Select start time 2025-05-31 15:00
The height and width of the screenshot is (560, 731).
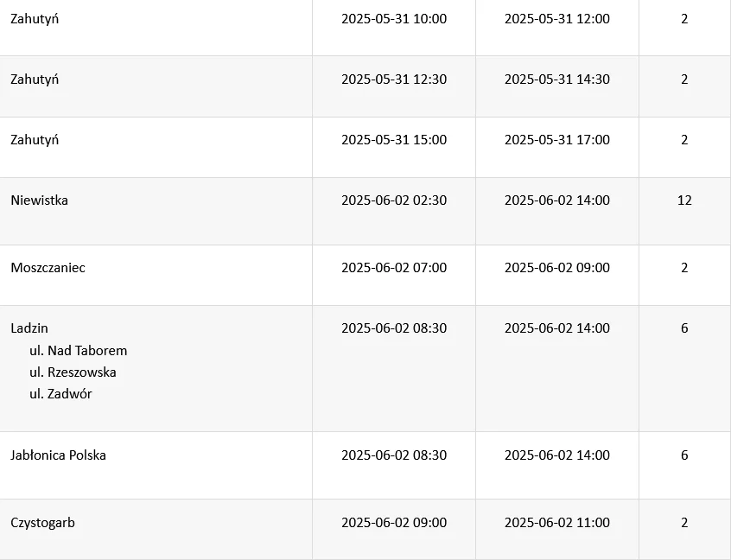[394, 139]
